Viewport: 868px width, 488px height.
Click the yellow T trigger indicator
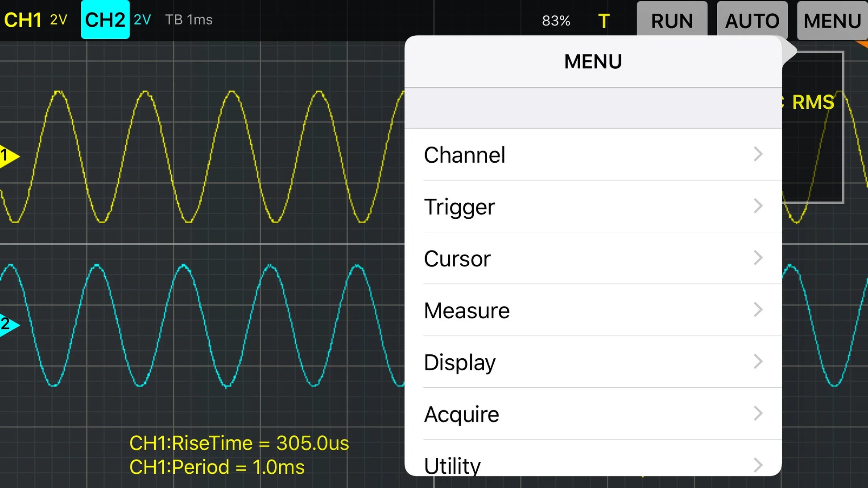pyautogui.click(x=603, y=21)
